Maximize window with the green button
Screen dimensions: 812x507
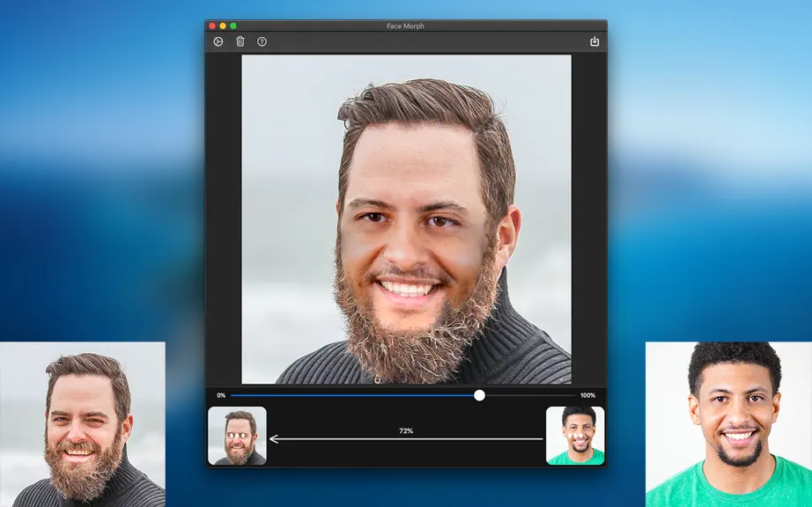tap(233, 26)
